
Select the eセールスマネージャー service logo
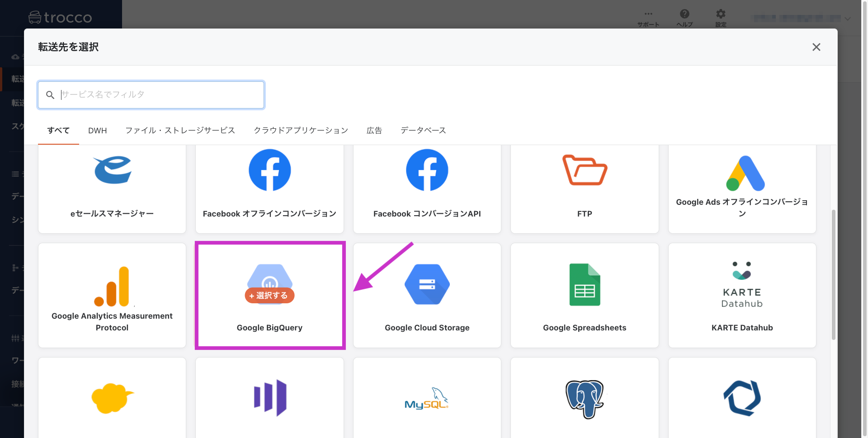113,170
